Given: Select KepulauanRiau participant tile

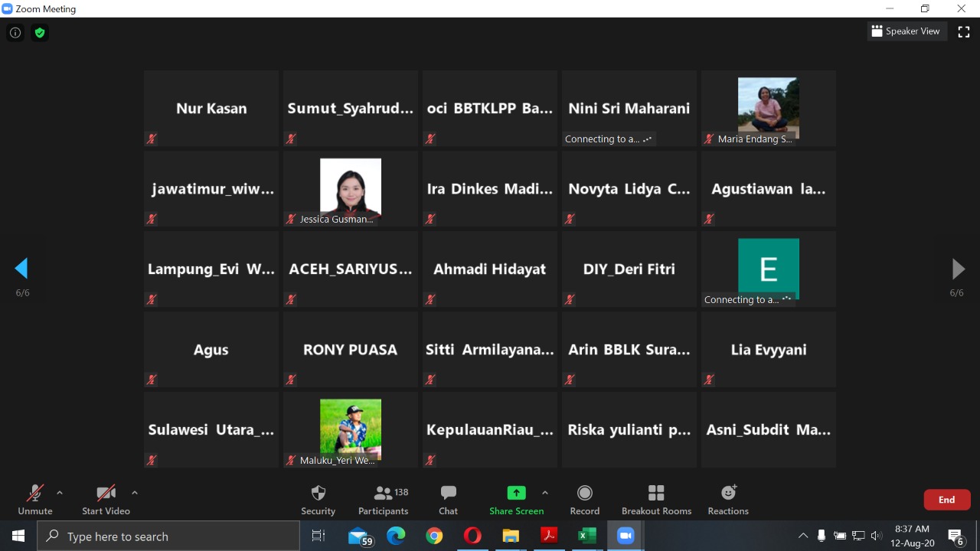Looking at the screenshot, I should pos(490,430).
